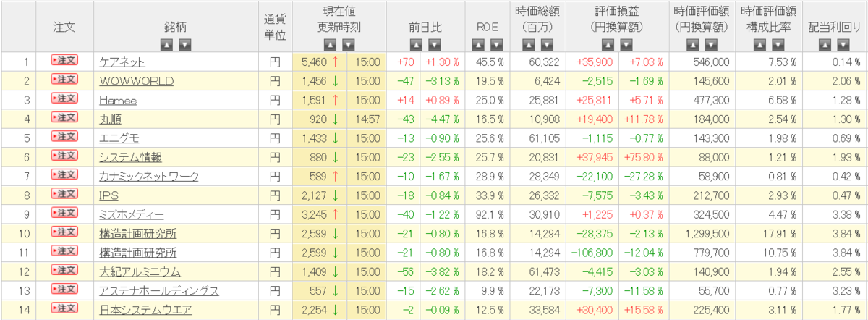
Task: Sort 現在値 column ascending with up arrow
Action: [x=331, y=45]
